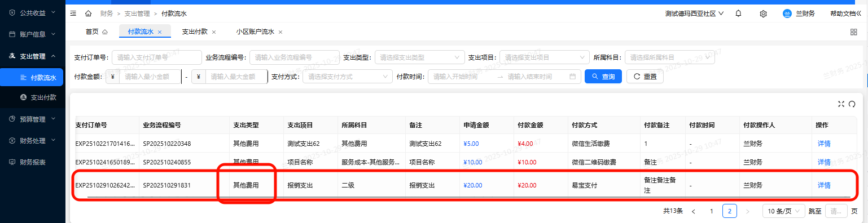Click 付款时间 end time field
868x223 pixels.
point(534,77)
